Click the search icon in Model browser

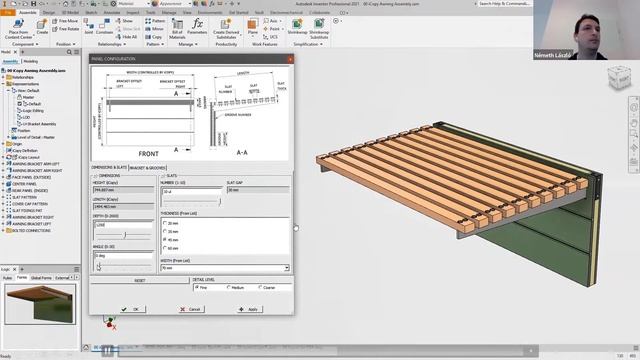click(69, 52)
